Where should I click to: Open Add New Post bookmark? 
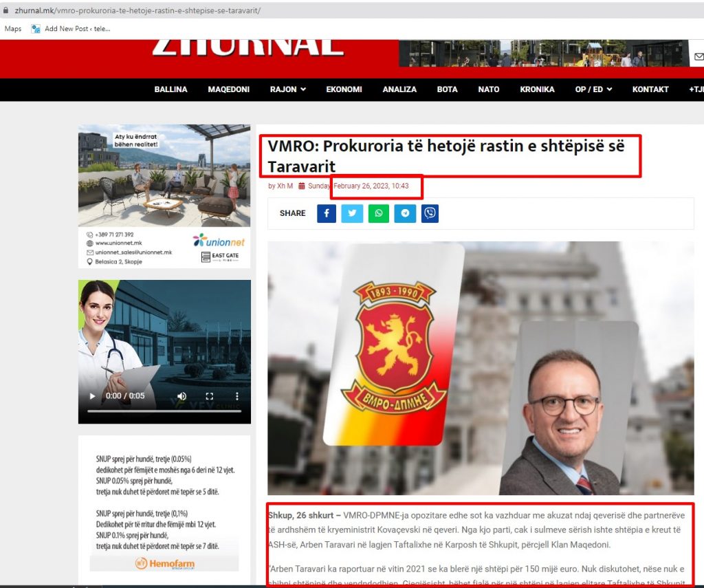71,29
